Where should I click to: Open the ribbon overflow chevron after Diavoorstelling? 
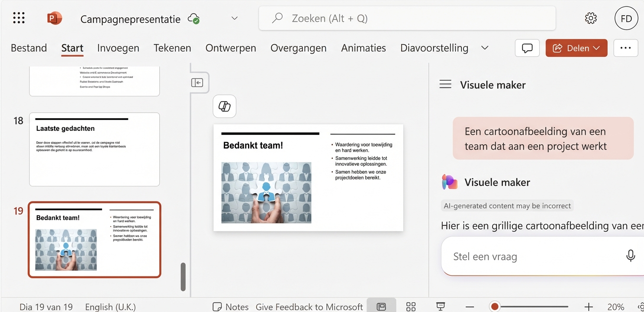(485, 48)
